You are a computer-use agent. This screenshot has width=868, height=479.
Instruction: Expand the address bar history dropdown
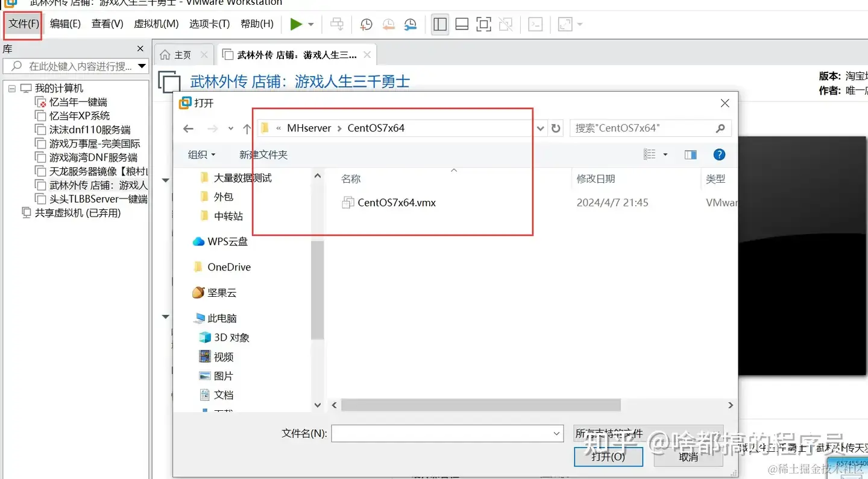pyautogui.click(x=540, y=128)
